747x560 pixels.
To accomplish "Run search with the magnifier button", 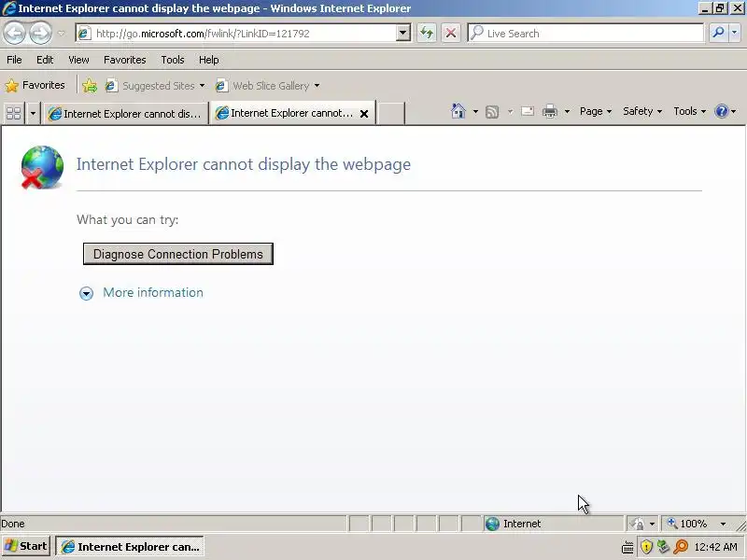I will point(717,33).
